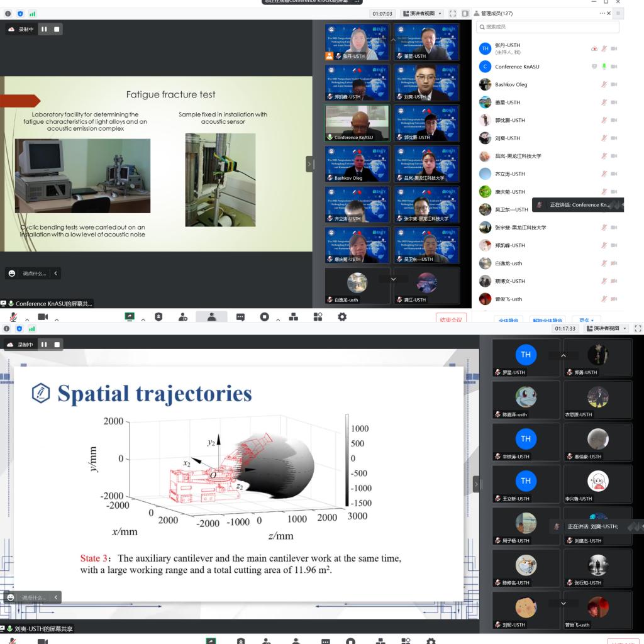Collapse the video gallery with side arrow handle
Viewport: 644px width, 644px height.
pos(309,164)
